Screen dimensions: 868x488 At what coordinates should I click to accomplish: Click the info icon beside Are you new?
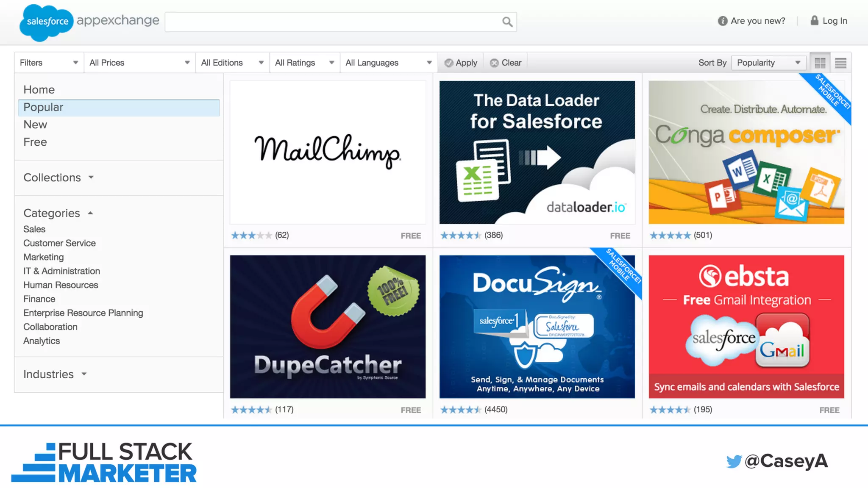click(x=722, y=21)
